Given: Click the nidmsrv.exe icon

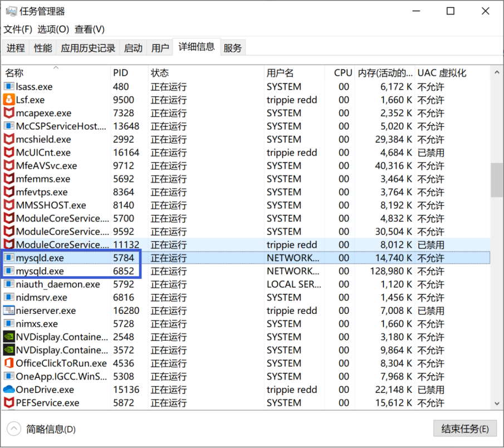Looking at the screenshot, I should pos(9,297).
